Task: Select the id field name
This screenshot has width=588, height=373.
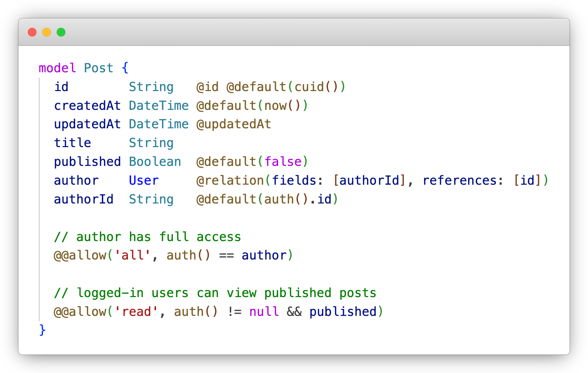Action: 62,87
